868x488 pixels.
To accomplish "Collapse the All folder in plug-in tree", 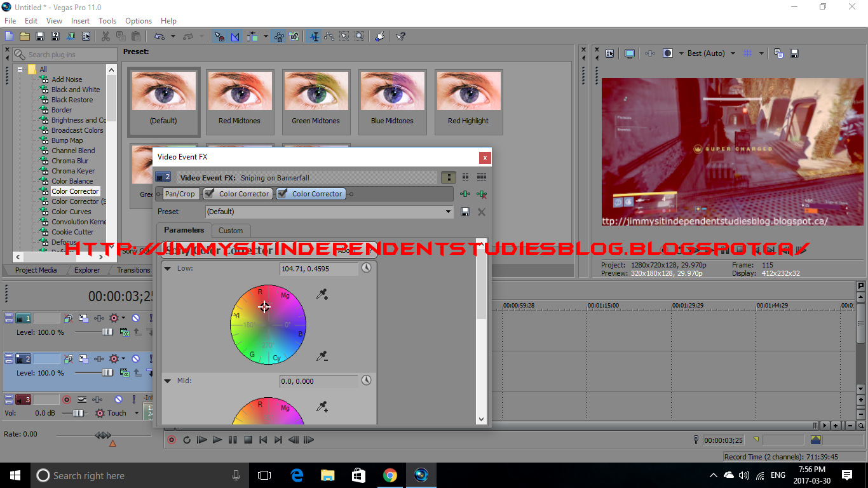I will (20, 69).
